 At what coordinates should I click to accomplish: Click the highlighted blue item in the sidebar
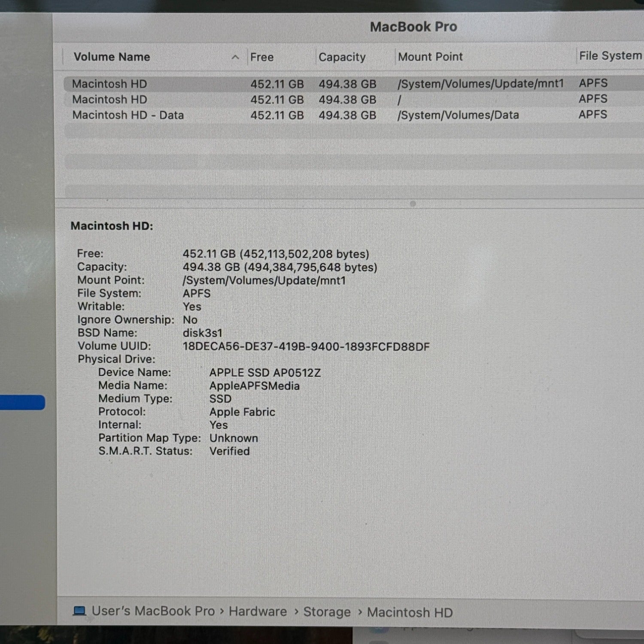[22, 402]
